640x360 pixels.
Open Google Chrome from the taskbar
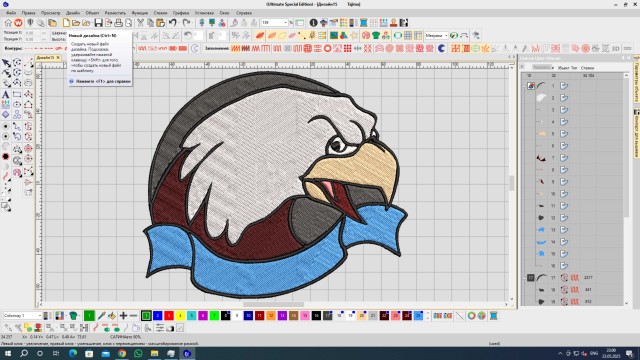click(122, 353)
